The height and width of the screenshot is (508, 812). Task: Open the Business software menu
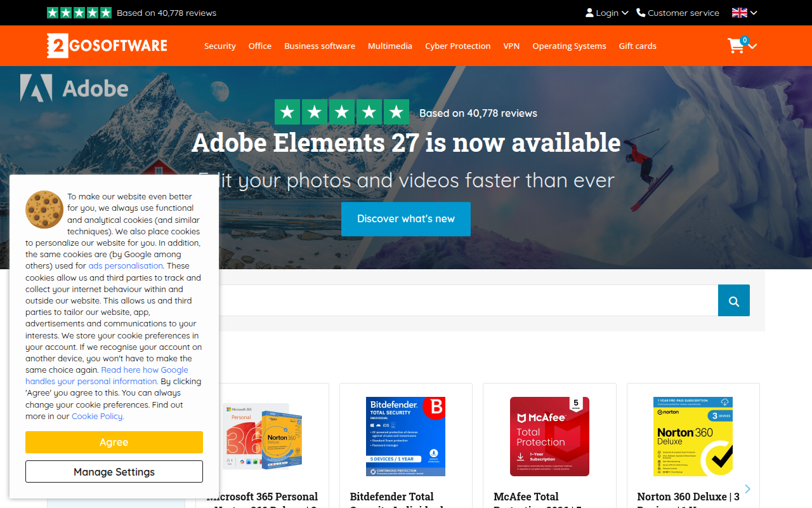(x=320, y=46)
